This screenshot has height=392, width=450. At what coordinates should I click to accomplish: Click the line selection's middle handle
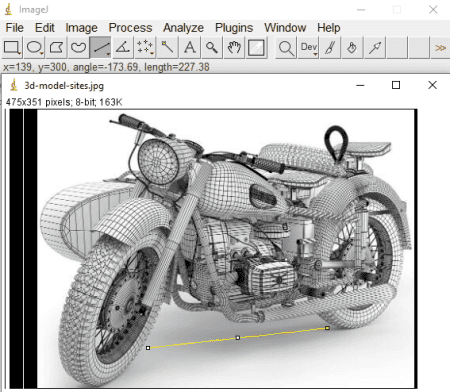[238, 338]
